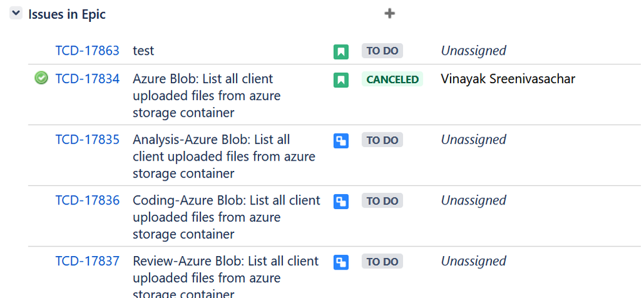Image resolution: width=644 pixels, height=298 pixels.
Task: Click the CANCELED status badge
Action: click(393, 79)
